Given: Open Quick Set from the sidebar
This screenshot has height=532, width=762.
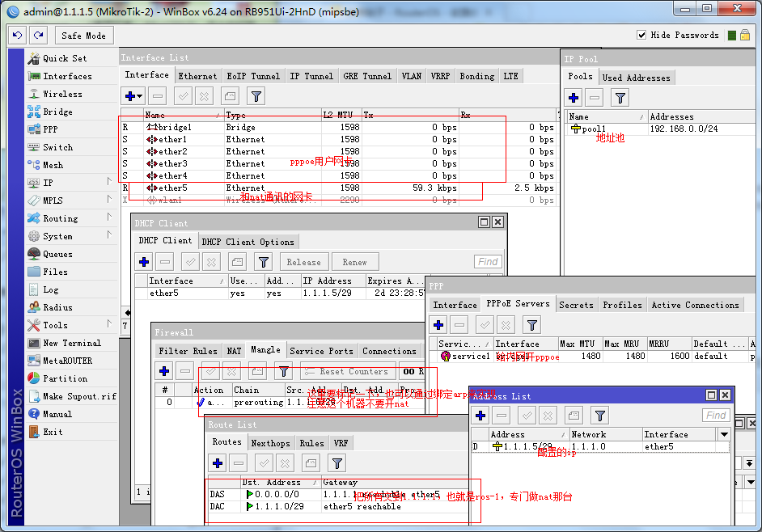Looking at the screenshot, I should click(66, 58).
